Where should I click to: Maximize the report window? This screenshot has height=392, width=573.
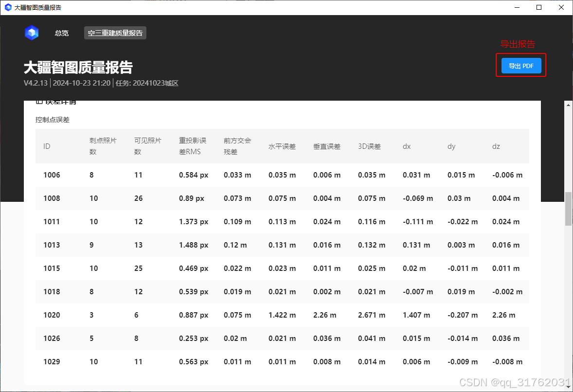[539, 7]
